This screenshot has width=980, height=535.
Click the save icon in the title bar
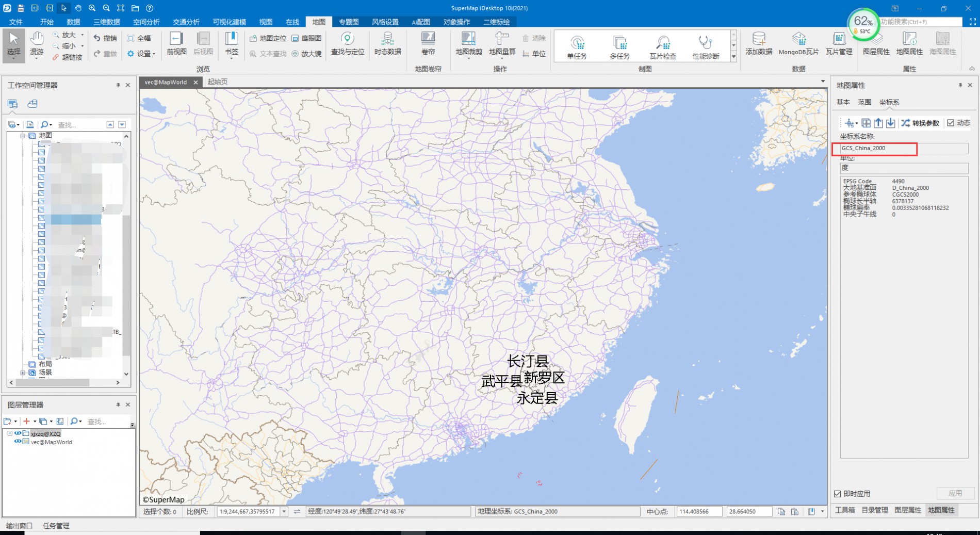click(x=21, y=8)
